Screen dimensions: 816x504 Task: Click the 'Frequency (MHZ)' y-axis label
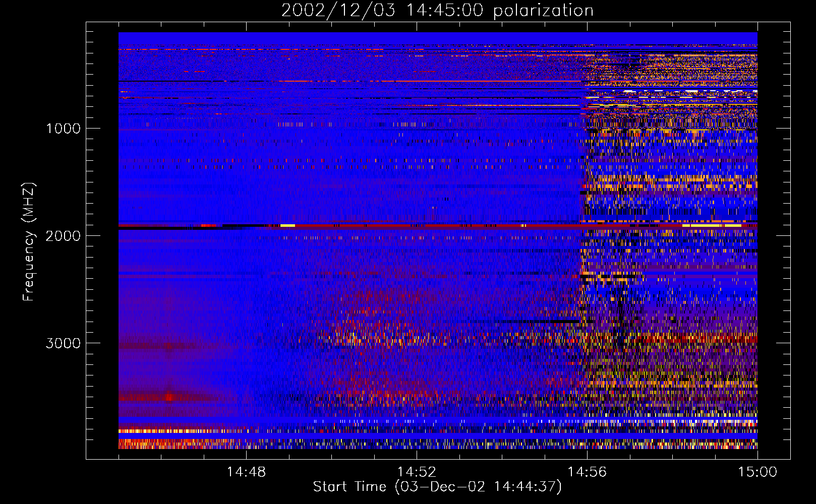coord(29,242)
